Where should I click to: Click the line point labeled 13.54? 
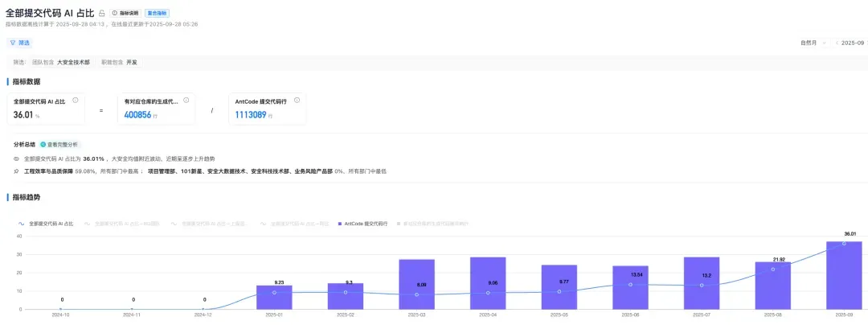[x=631, y=285]
